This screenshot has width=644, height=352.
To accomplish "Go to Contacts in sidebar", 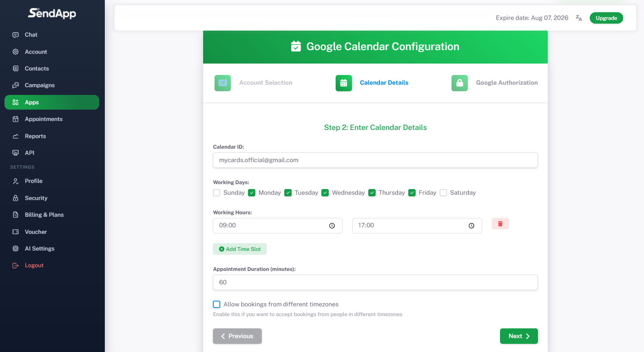I will [52, 68].
